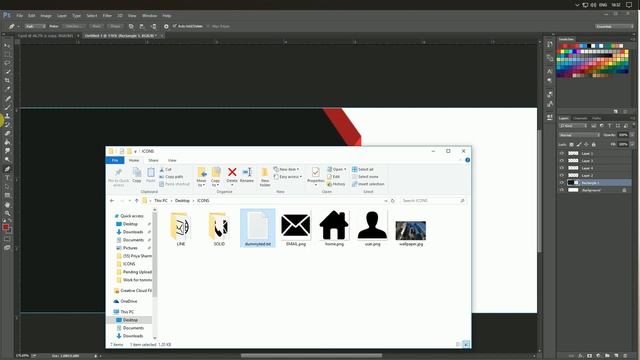
Task: Open the Fill value dropdown arrow
Action: pos(632,144)
